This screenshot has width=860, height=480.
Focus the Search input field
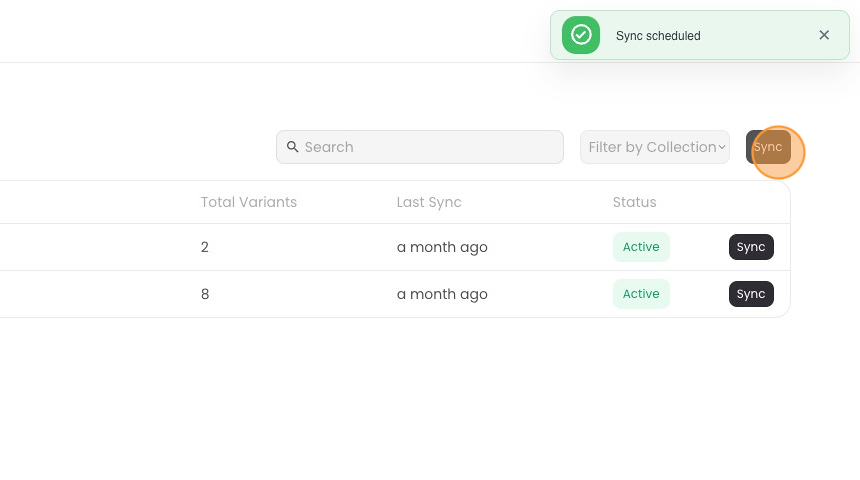(430, 147)
